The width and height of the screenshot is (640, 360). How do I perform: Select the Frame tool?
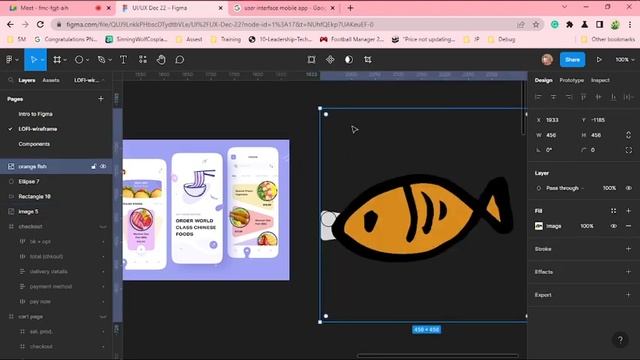click(57, 60)
